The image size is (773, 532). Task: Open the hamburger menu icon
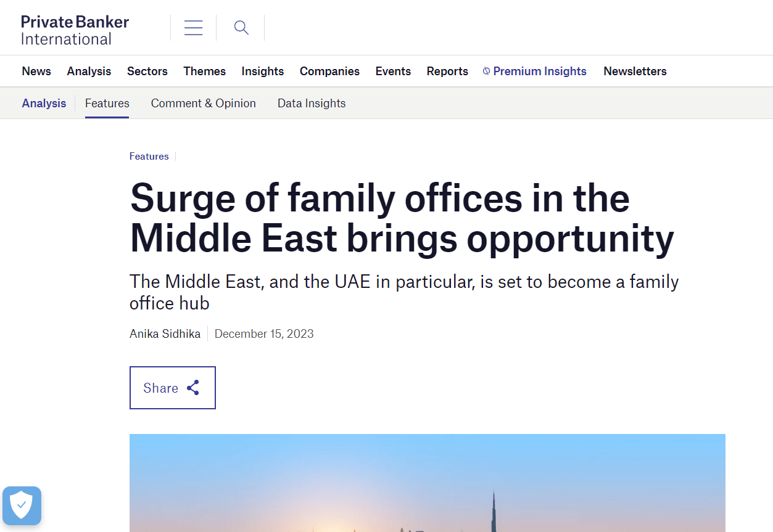tap(193, 28)
